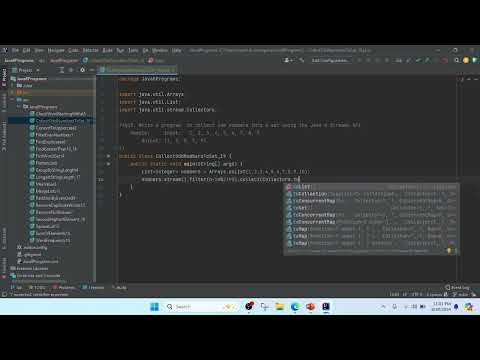Open IntelliJ IDEA icon on the taskbar
This screenshot has height=360, width=480.
[326, 307]
